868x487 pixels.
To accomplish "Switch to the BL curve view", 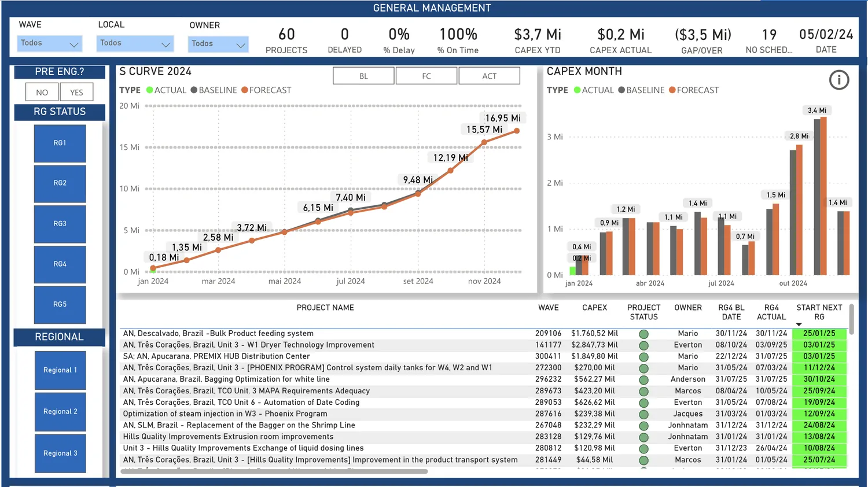I will click(363, 76).
